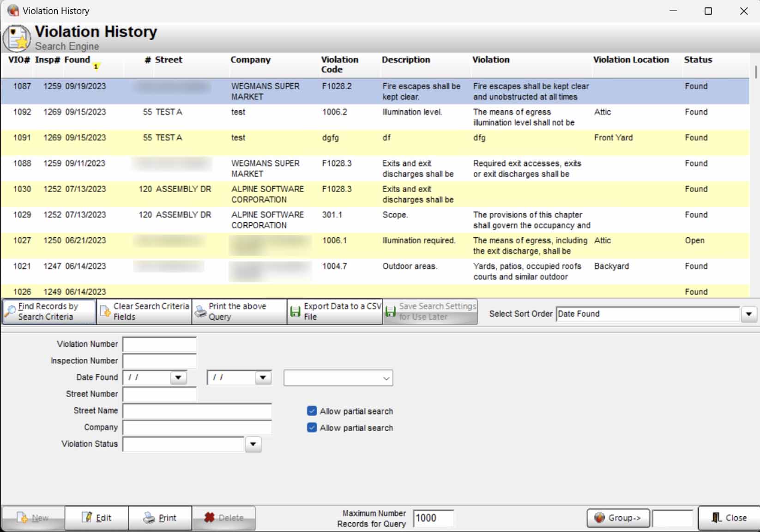The width and height of the screenshot is (760, 532).
Task: Click the Violation History header logo icon
Action: tap(17, 38)
